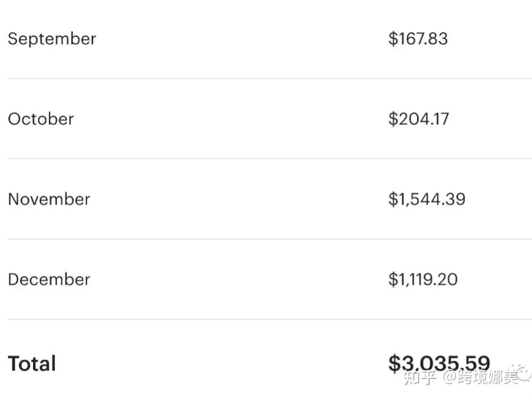Click the 知乎 watermark logo text
Image resolution: width=532 pixels, height=399 pixels.
coord(420,377)
